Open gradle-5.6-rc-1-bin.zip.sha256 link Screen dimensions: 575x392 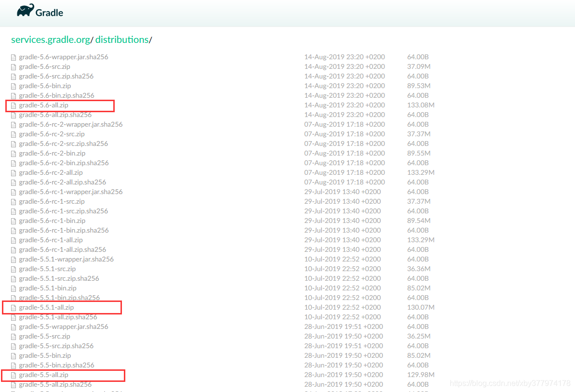point(64,230)
